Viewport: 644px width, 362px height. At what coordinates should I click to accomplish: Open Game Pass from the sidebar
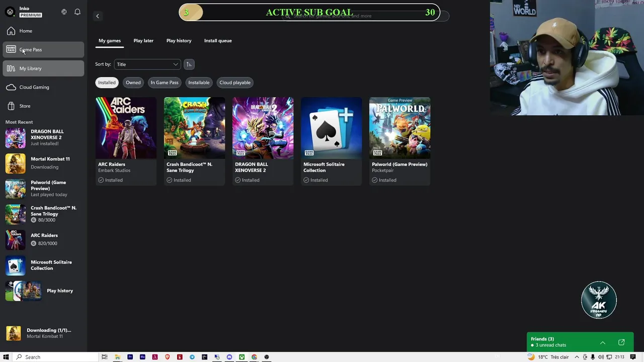click(43, 50)
